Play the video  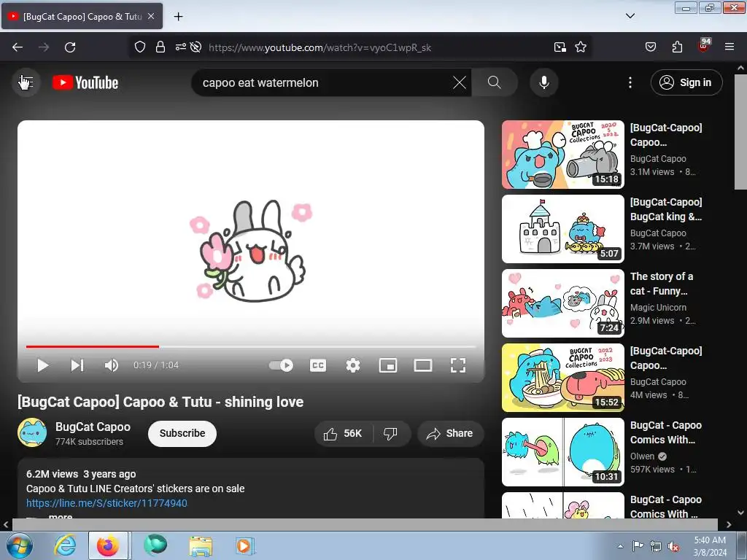(43, 365)
